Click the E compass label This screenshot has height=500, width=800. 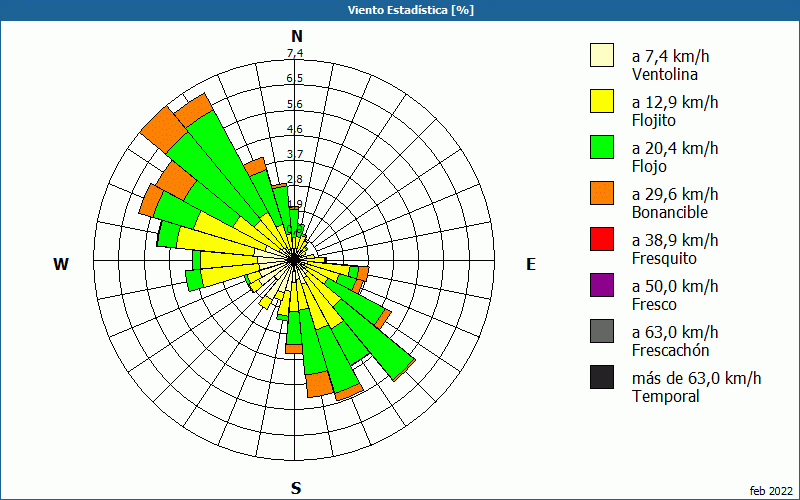coord(531,264)
